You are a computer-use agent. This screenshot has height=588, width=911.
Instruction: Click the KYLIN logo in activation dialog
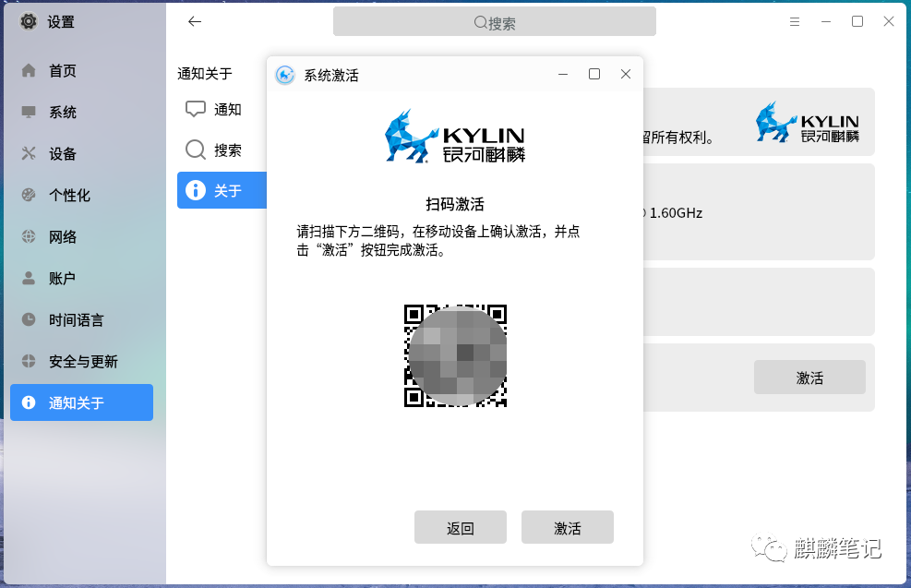[x=455, y=137]
